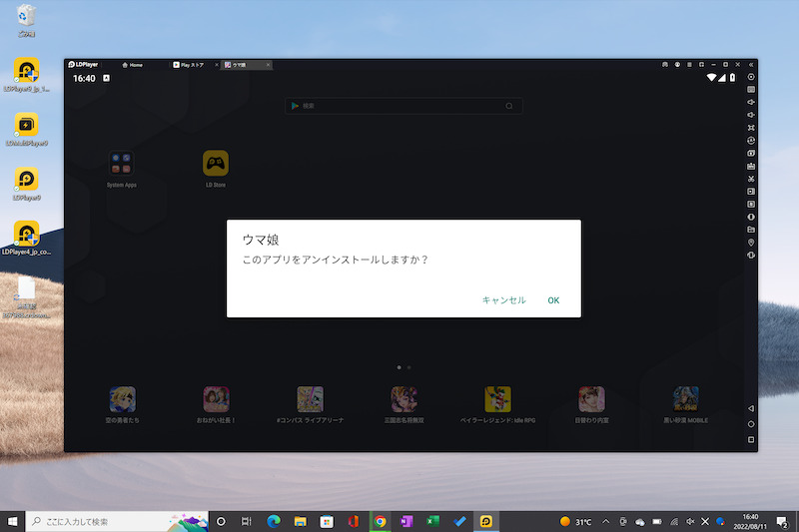Click the volume down sidebar icon
The height and width of the screenshot is (532, 799).
[751, 115]
